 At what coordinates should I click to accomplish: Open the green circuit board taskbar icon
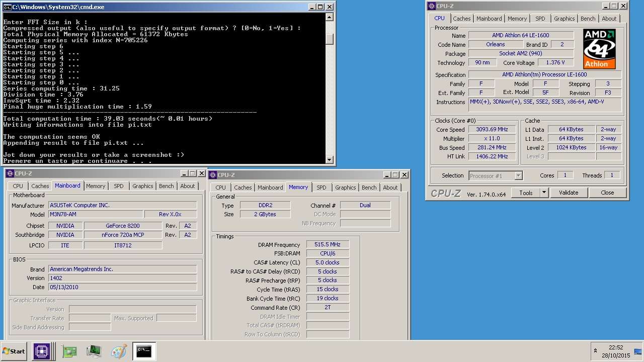pos(69,351)
